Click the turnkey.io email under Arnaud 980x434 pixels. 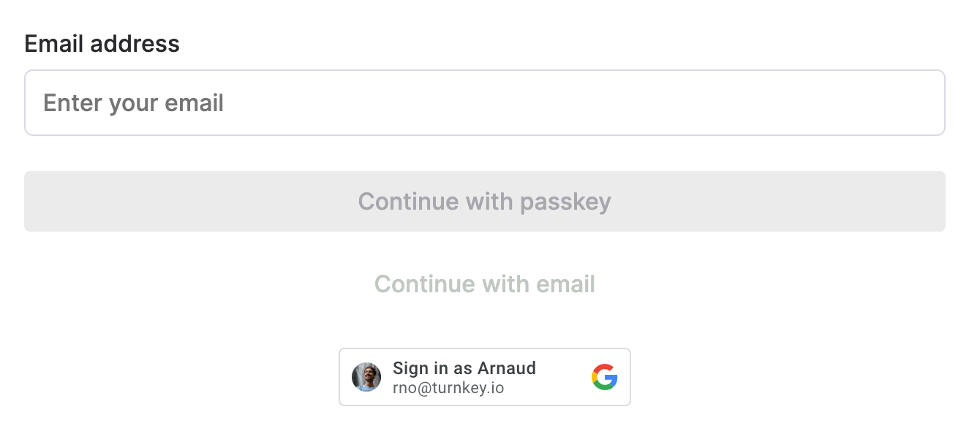[x=448, y=388]
